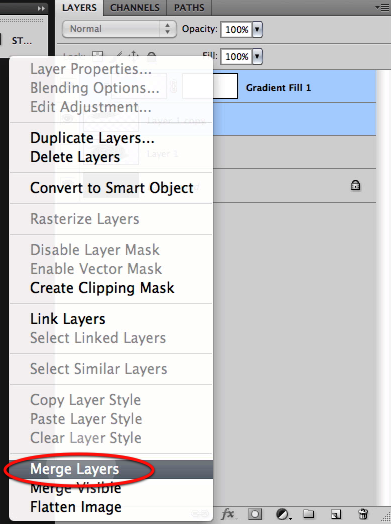Delete layer with the trash icon
This screenshot has height=524, width=391.
click(363, 514)
